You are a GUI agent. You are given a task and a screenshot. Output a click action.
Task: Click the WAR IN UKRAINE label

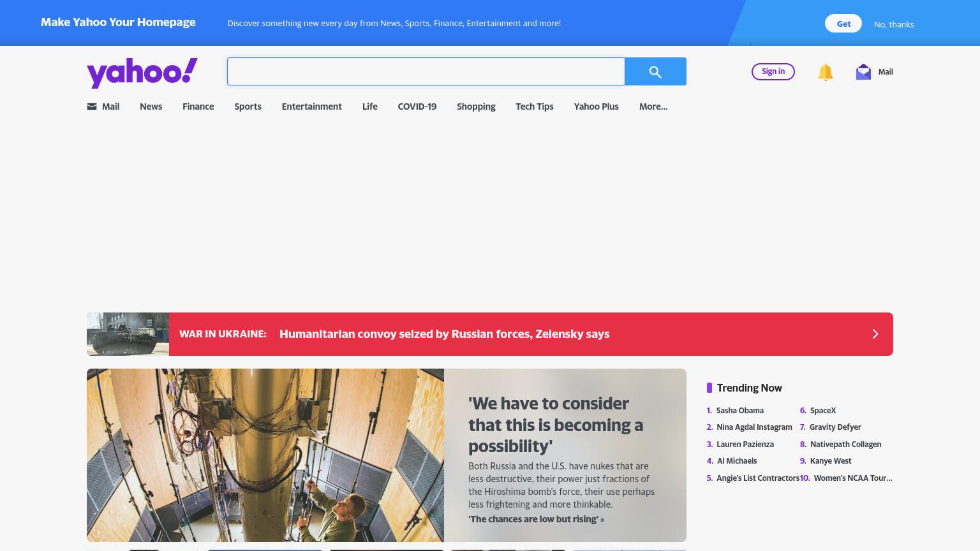coord(223,334)
